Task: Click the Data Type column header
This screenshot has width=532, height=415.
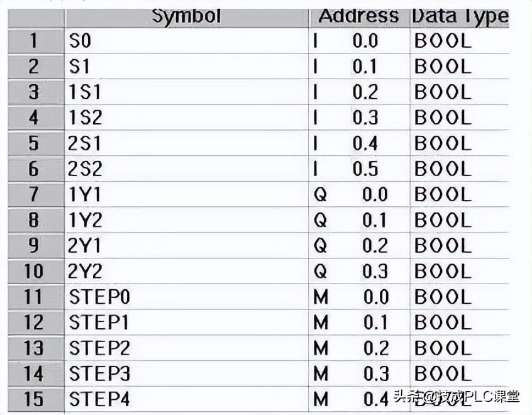Action: click(459, 16)
